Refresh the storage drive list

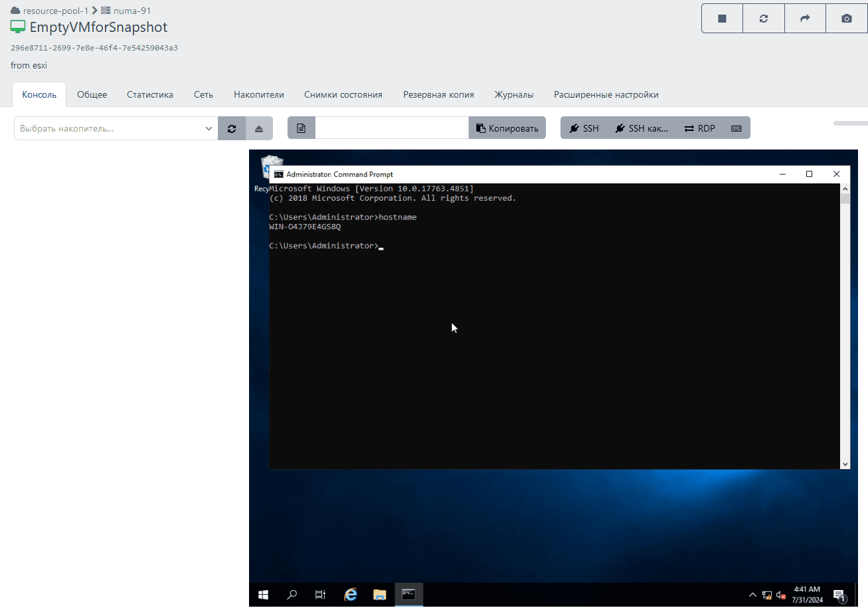(232, 128)
